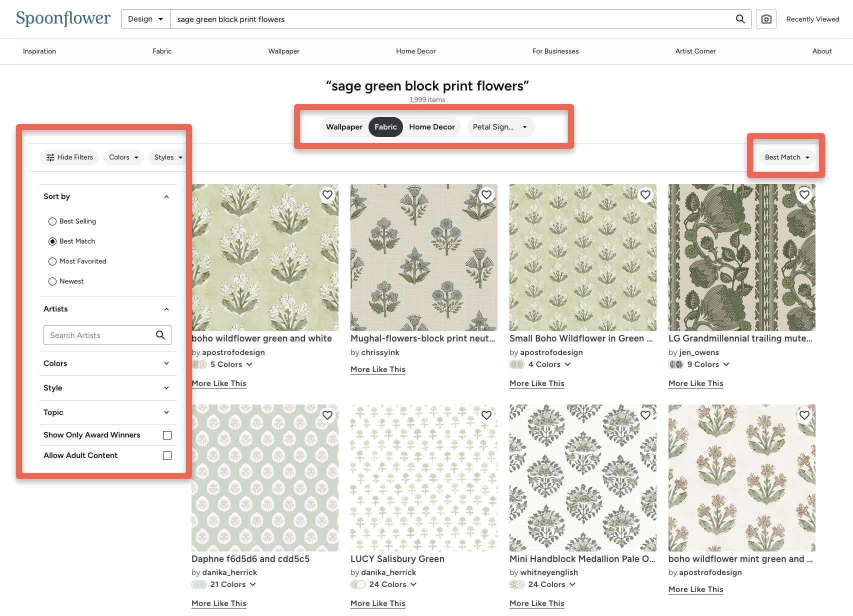Select the Best Selling sort option
The image size is (853, 616).
(x=52, y=221)
